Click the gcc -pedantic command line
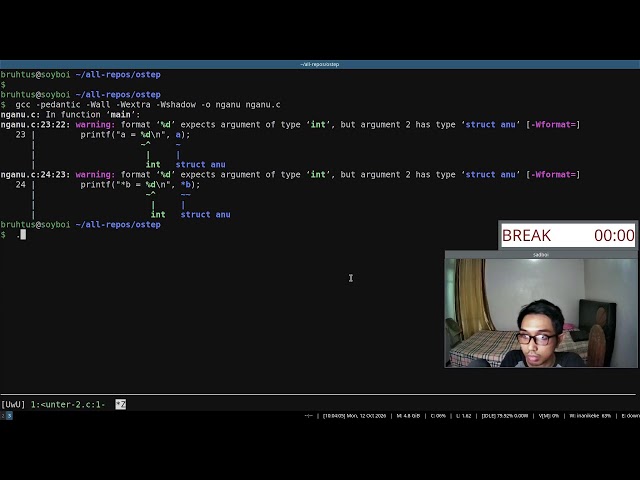Viewport: 640px width, 480px height. click(x=148, y=105)
